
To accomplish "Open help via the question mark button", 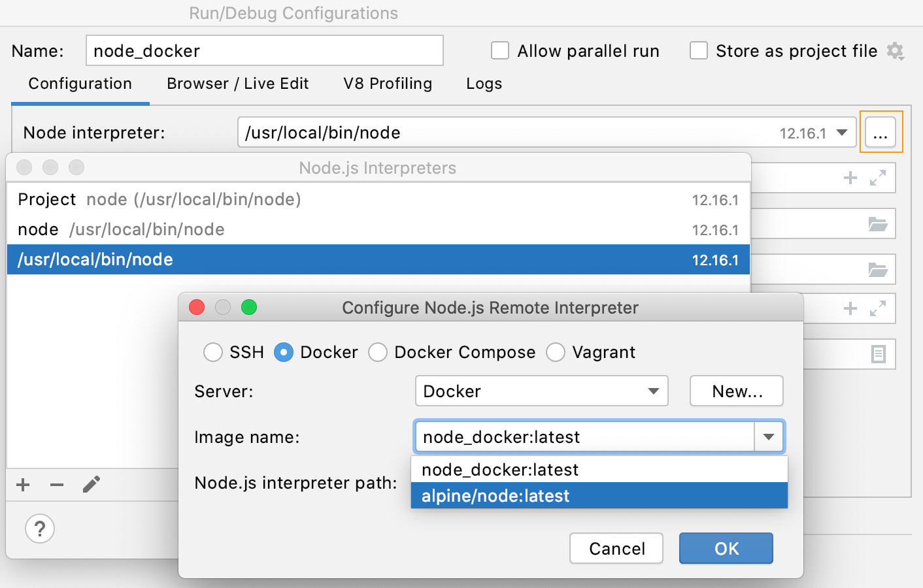I will [x=40, y=529].
